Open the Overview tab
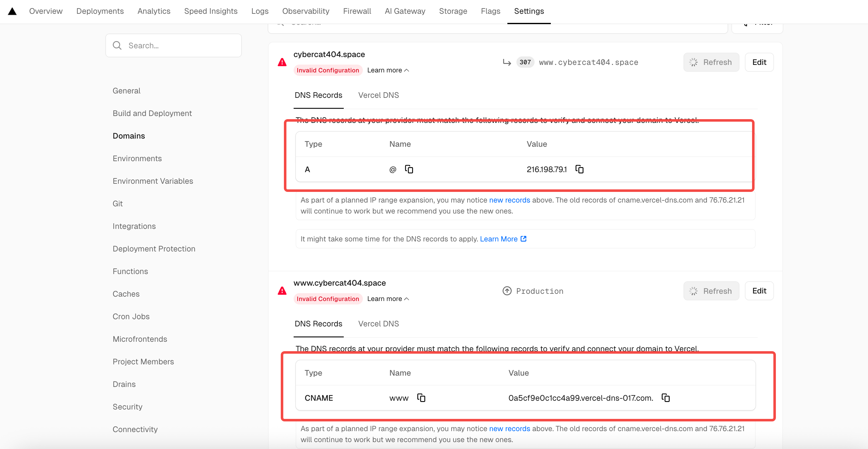 46,11
